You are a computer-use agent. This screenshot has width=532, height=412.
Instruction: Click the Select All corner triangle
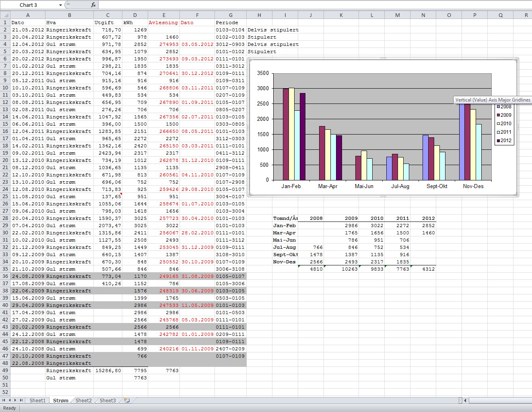pyautogui.click(x=5, y=15)
